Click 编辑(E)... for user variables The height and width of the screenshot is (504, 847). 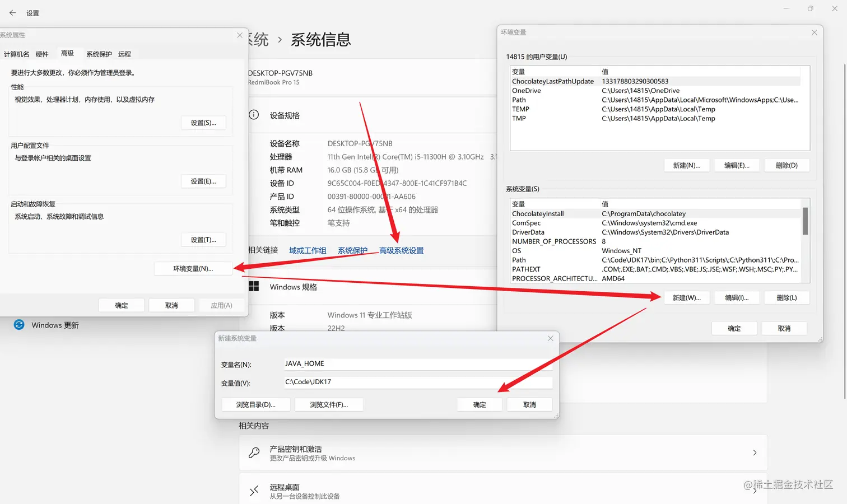[737, 165]
